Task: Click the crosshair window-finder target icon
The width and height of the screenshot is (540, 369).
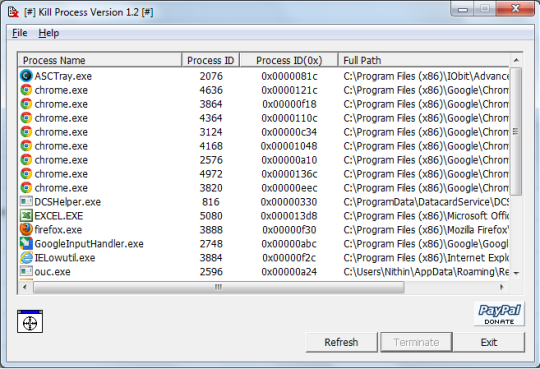Action: (30, 321)
